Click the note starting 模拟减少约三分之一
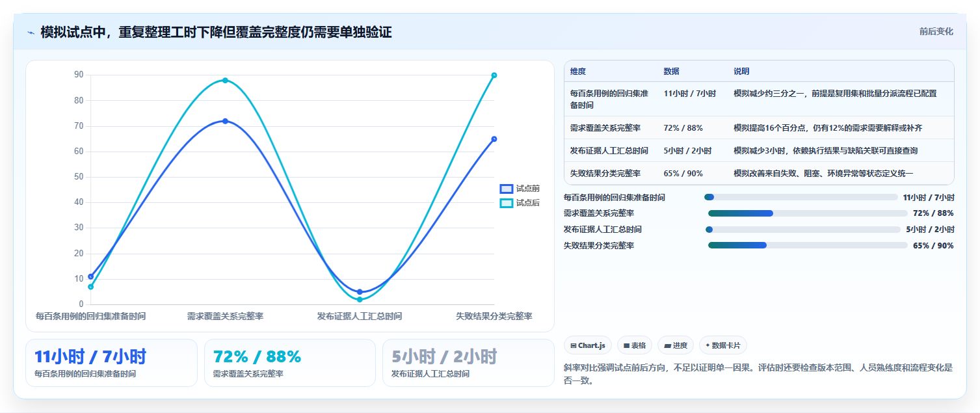 click(x=835, y=94)
